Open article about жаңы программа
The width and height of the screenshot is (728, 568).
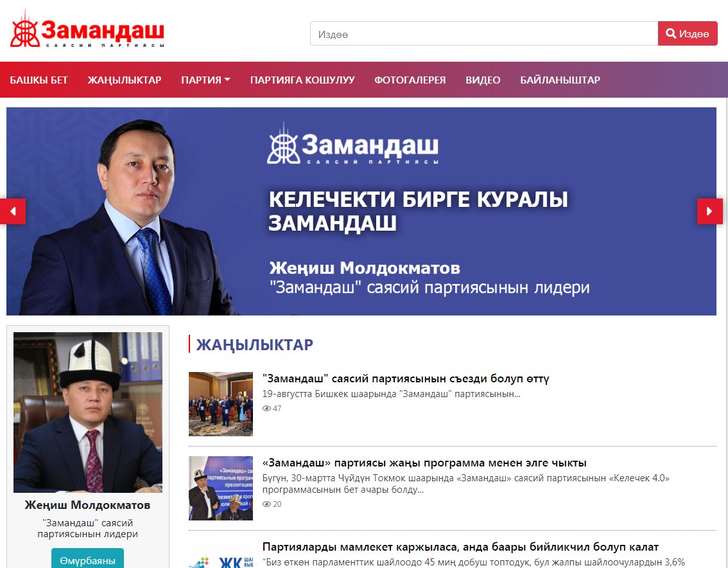424,463
